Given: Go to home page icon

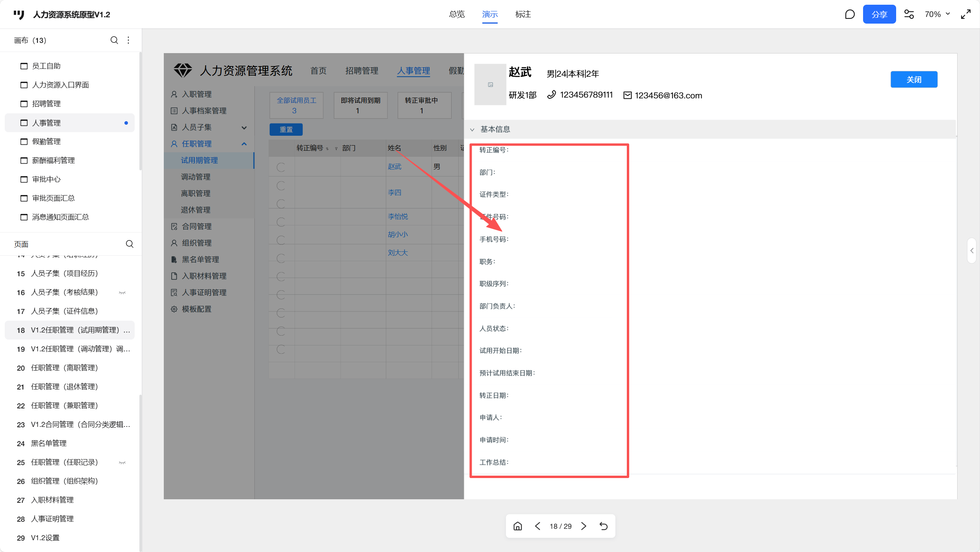Looking at the screenshot, I should pos(518,526).
